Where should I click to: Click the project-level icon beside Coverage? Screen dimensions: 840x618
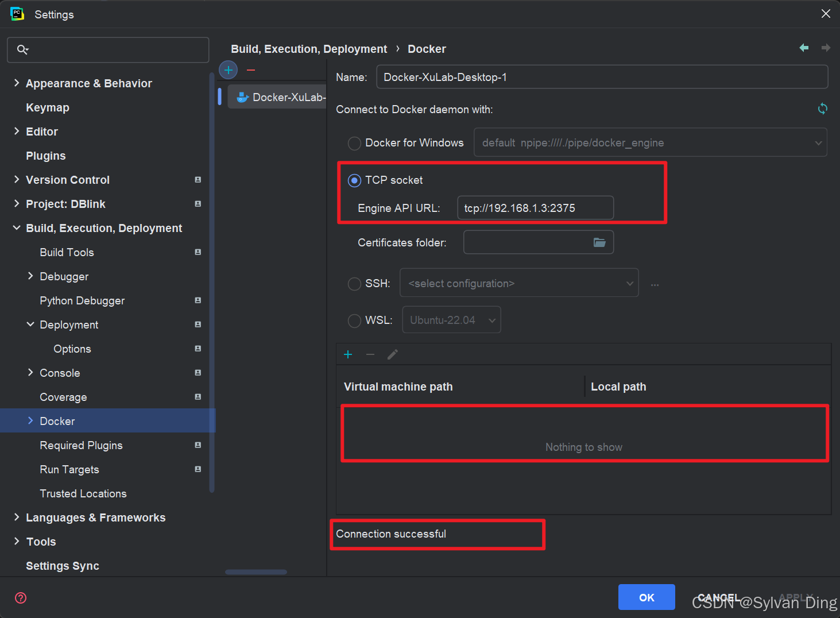click(198, 397)
